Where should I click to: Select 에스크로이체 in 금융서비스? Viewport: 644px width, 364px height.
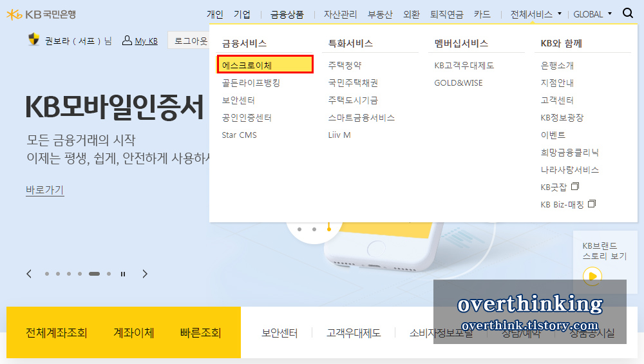click(x=265, y=64)
